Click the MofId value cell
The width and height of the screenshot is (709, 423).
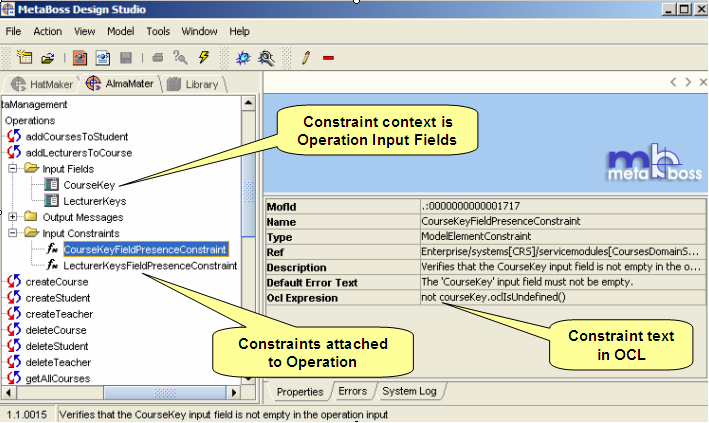coord(563,206)
